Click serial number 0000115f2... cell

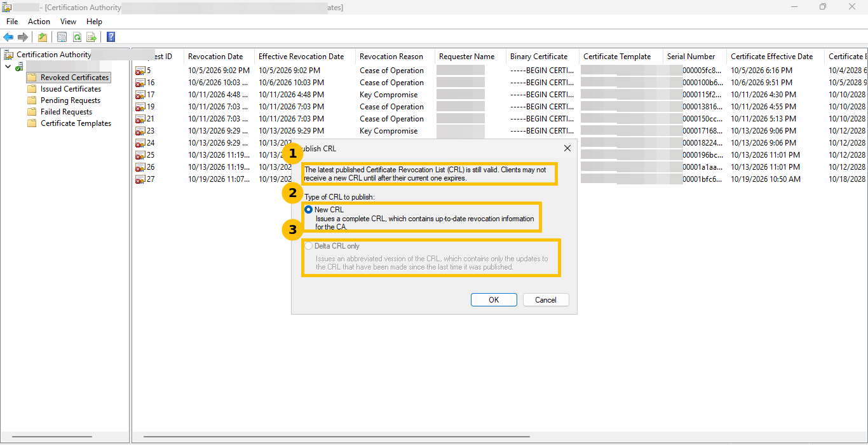coord(703,95)
